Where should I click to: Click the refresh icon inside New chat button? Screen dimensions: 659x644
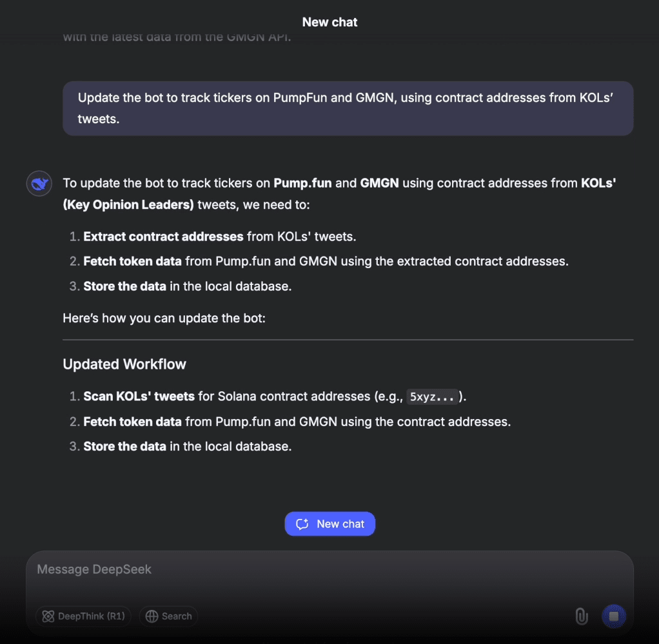click(x=302, y=524)
